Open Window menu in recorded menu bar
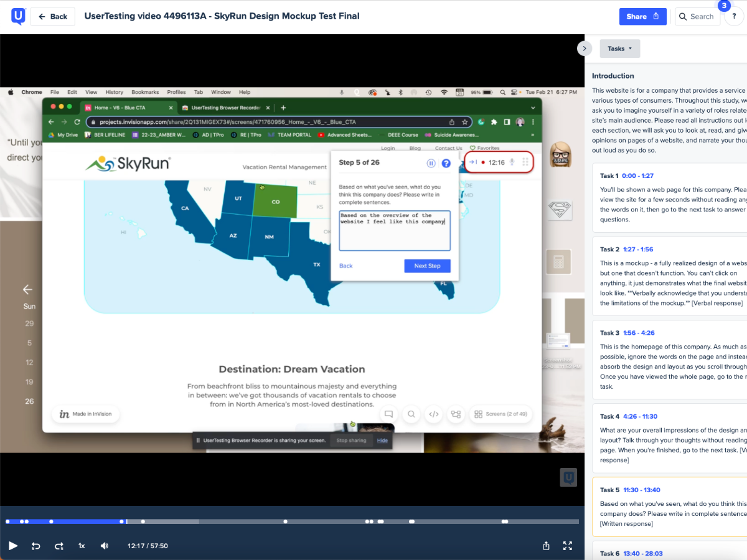Image resolution: width=747 pixels, height=560 pixels. (221, 92)
